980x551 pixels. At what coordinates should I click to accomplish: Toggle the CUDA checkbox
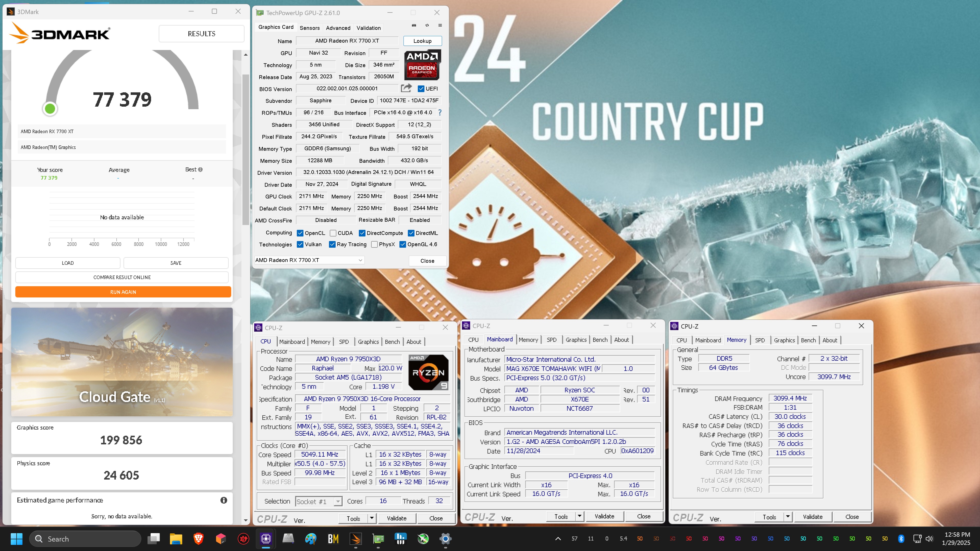pyautogui.click(x=333, y=233)
